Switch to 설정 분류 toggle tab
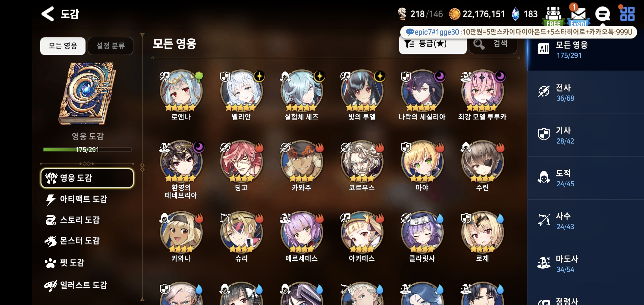Image resolution: width=644 pixels, height=305 pixels. tap(110, 46)
